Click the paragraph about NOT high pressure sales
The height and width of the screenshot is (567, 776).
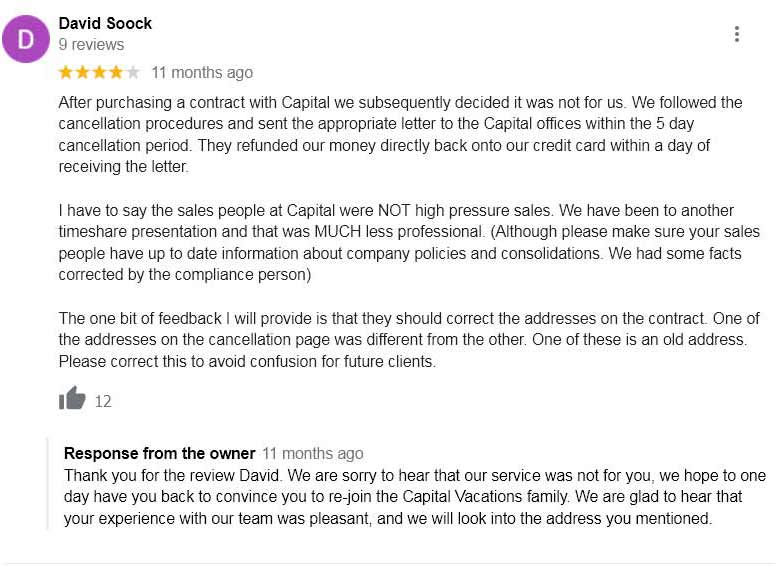pyautogui.click(x=400, y=242)
